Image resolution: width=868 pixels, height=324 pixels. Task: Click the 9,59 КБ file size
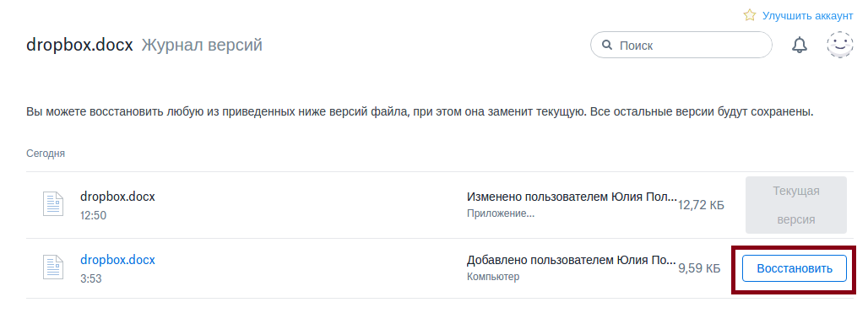[699, 269]
